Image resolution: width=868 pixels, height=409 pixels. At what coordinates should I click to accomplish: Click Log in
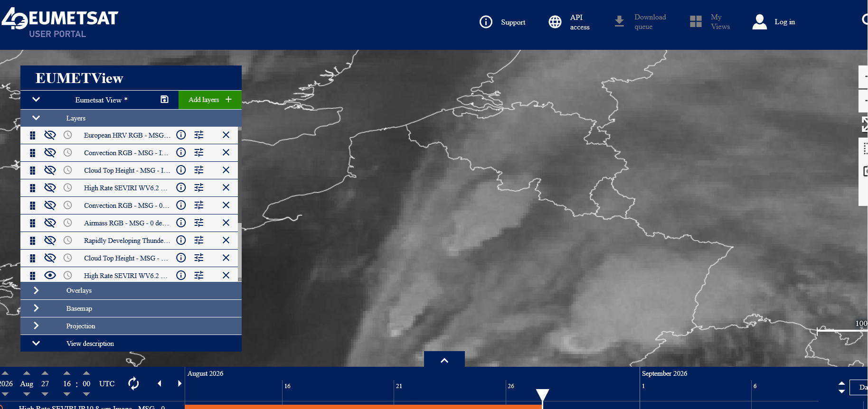coord(774,22)
